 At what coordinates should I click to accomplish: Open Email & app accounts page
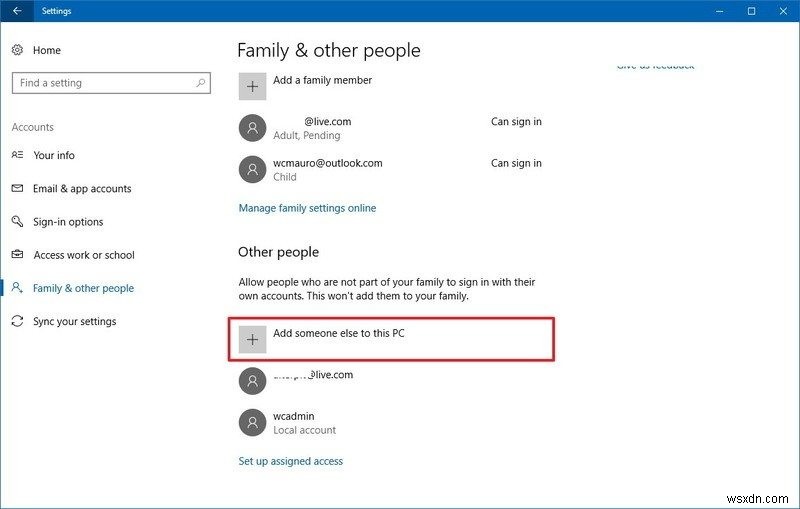tap(82, 189)
